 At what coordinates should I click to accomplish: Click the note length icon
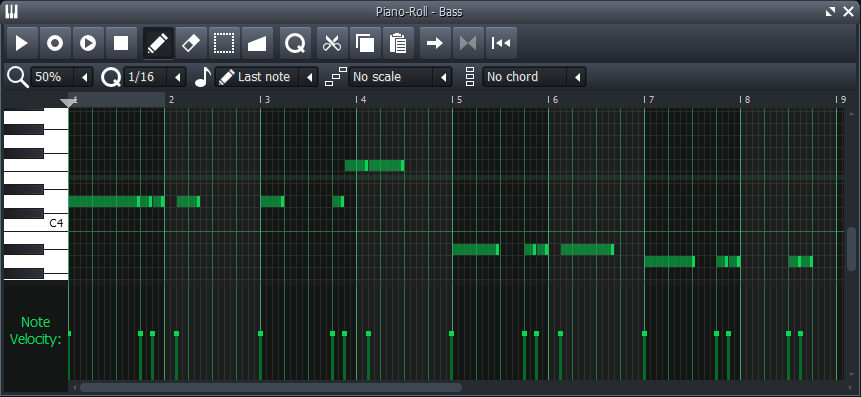point(203,77)
